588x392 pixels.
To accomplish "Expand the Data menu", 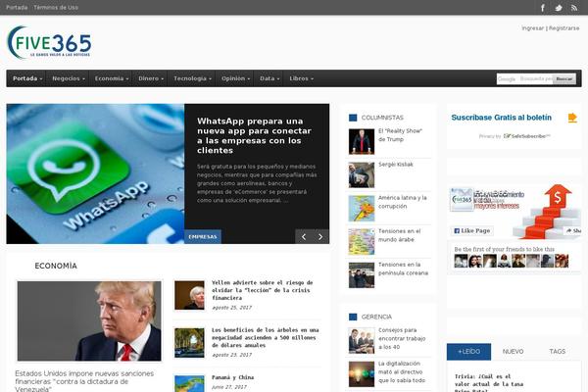I will 269,78.
